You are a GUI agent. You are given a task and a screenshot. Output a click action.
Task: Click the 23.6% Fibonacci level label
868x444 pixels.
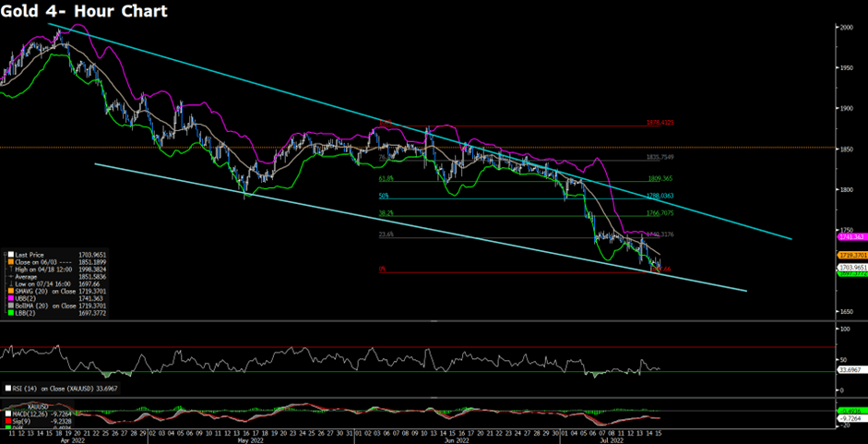tap(385, 234)
